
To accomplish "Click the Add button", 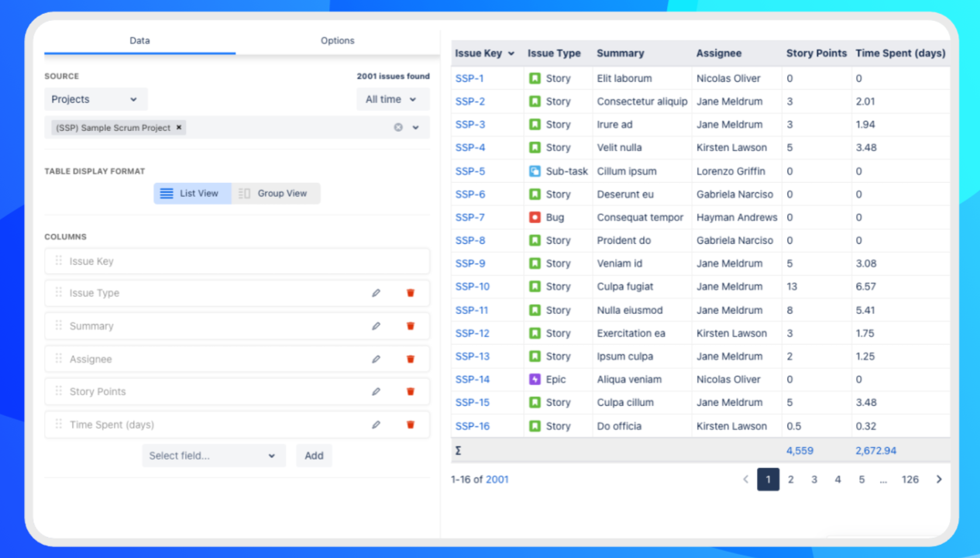I will (x=314, y=456).
